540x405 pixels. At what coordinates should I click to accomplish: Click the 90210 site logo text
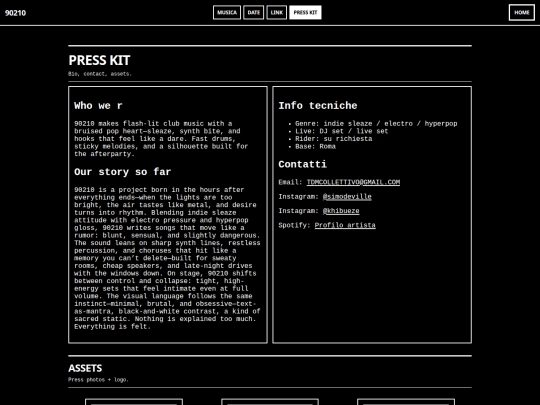[x=15, y=13]
